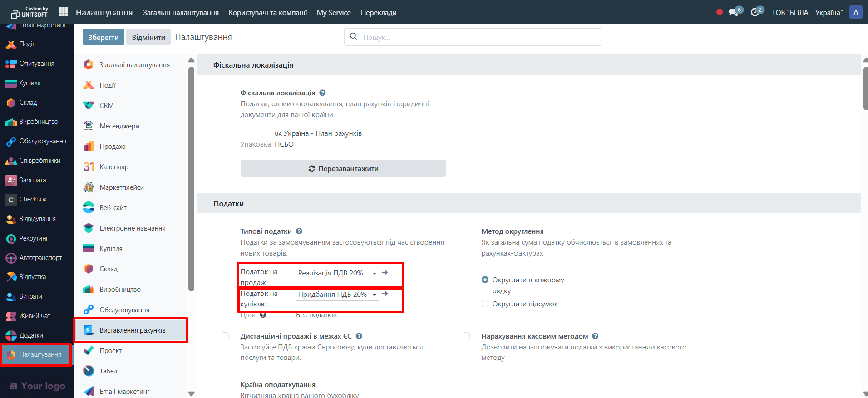Click the Зберегти button

(x=103, y=37)
